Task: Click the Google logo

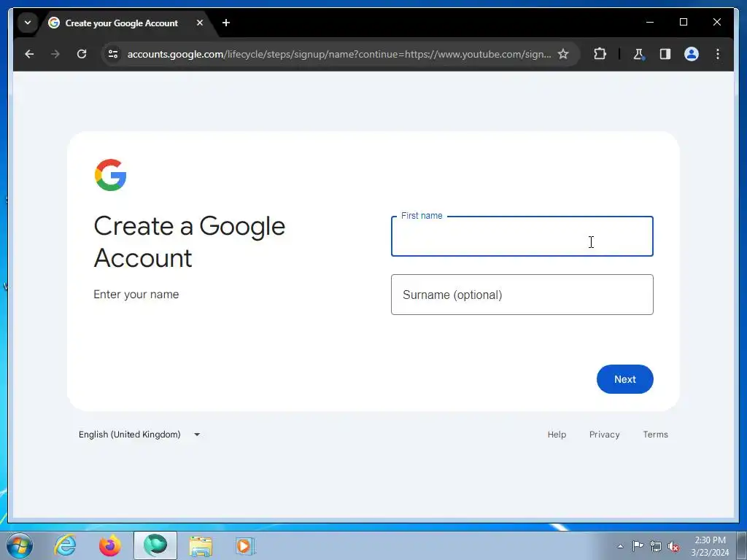Action: tap(111, 175)
